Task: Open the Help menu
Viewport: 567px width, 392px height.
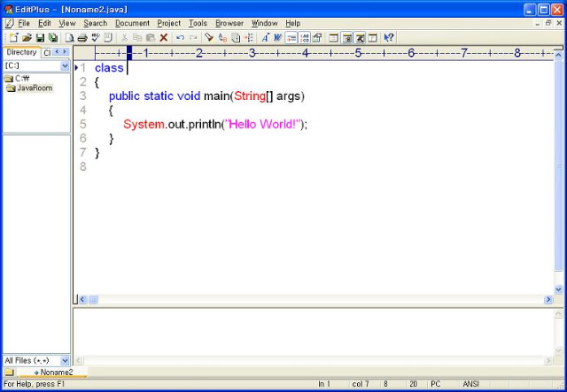Action: (293, 23)
